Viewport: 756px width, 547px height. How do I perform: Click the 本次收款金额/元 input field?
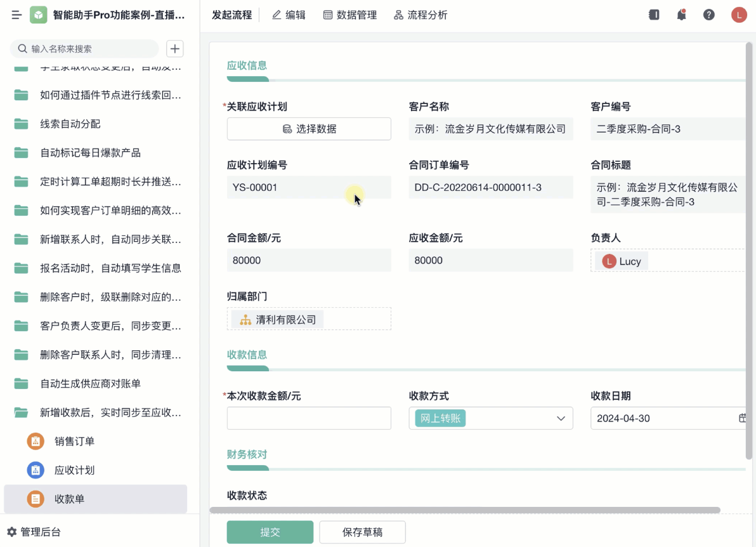309,418
